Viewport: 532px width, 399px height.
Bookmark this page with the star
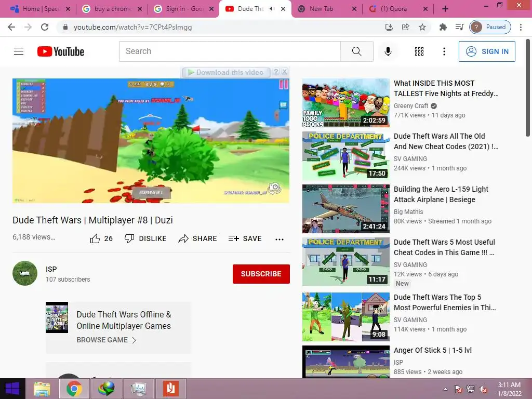tap(422, 27)
